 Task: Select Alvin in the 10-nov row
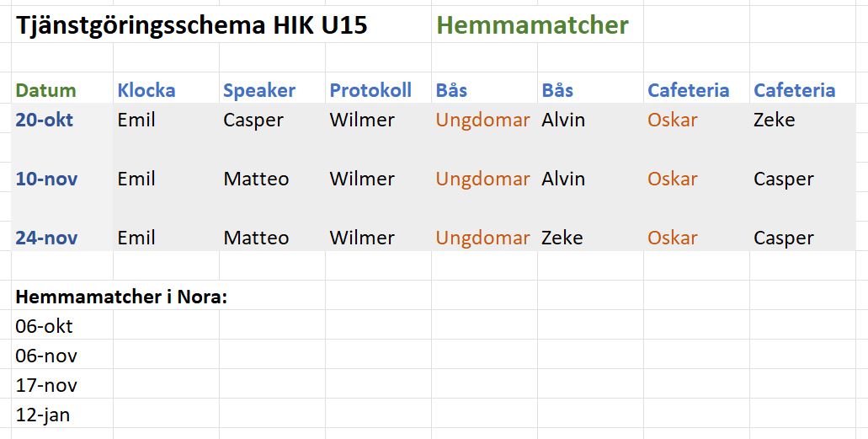(563, 179)
